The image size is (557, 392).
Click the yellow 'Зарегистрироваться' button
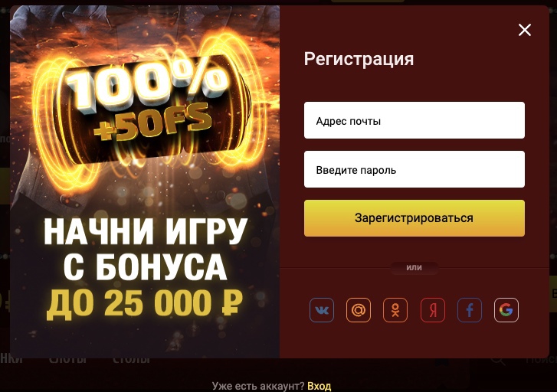[414, 218]
